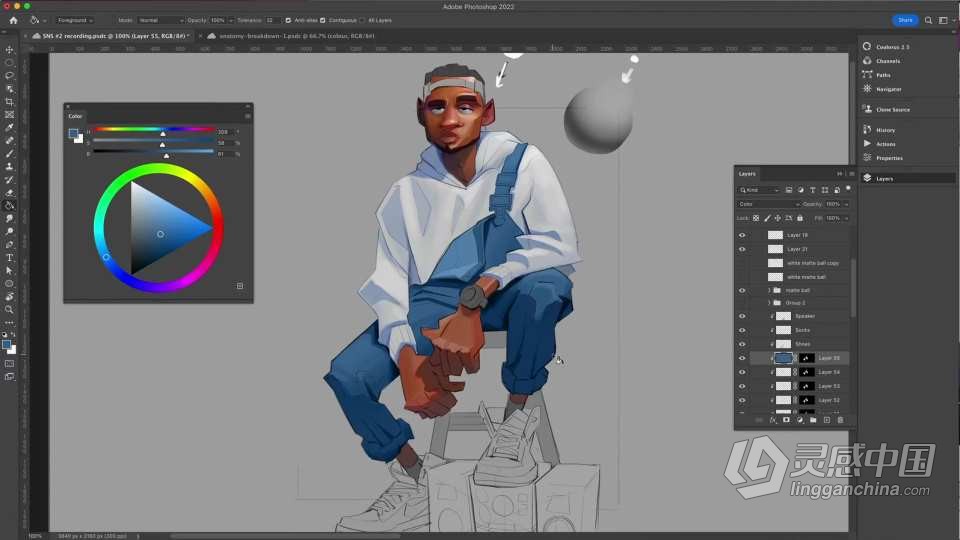Select the Ellipse shape tool

(9, 283)
